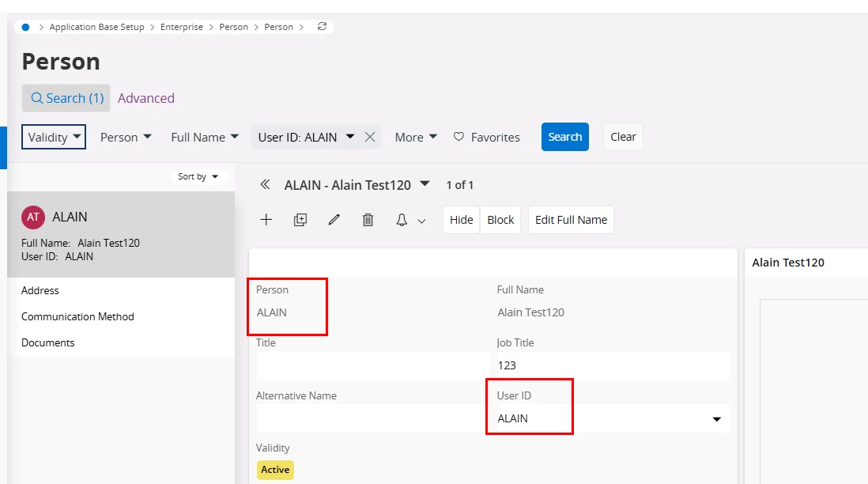Click the Alain Test120 full name value
Screen dimensions: 868x484
[x=531, y=312]
